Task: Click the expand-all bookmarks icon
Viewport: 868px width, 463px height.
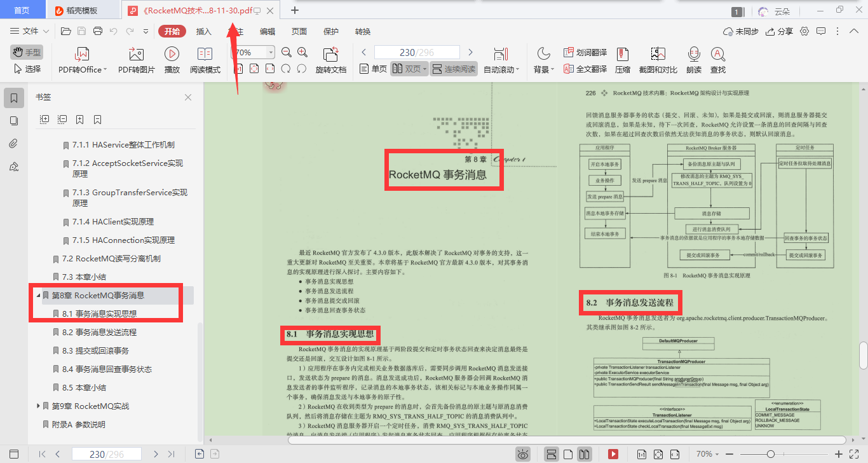Action: point(44,119)
